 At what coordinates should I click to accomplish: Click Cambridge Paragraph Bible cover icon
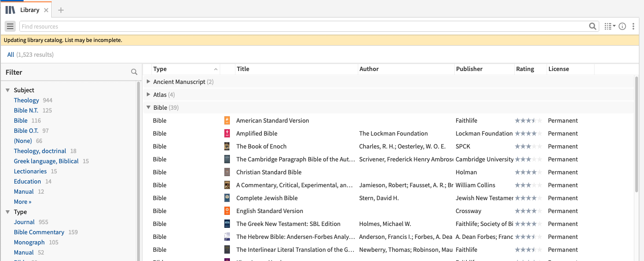[x=227, y=159]
